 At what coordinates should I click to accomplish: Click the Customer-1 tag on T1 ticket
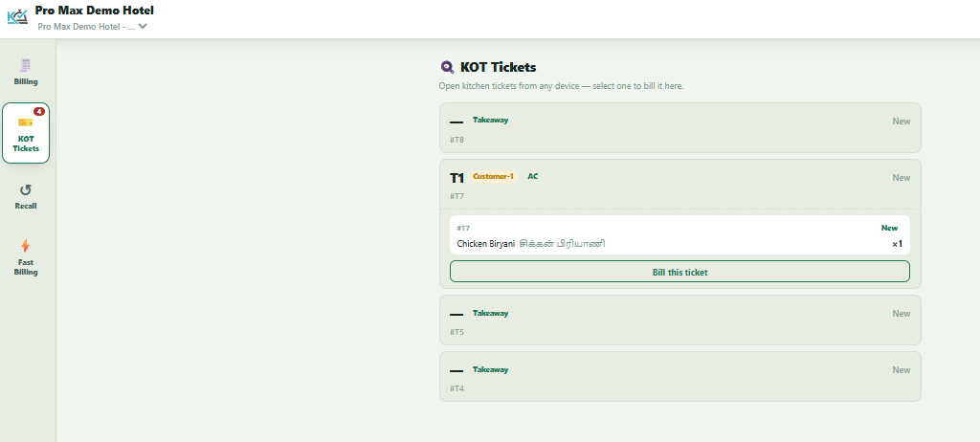pyautogui.click(x=493, y=176)
